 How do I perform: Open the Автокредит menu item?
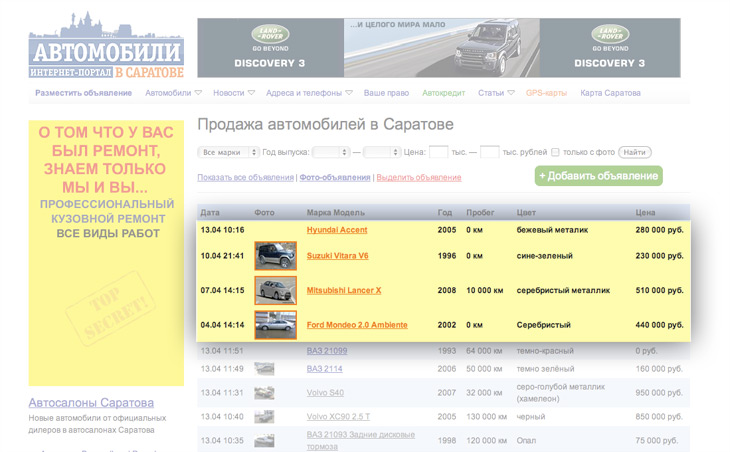[443, 93]
